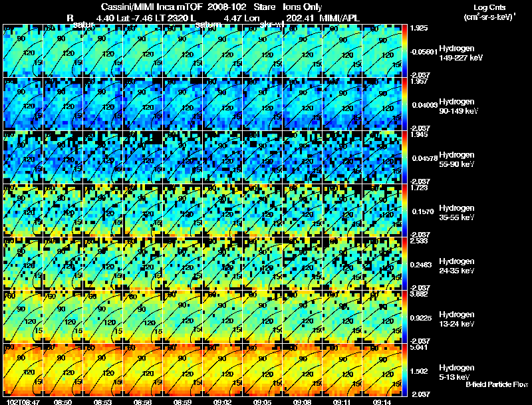Click the '202.41' value in the header
This screenshot has height=405, width=532.
pyautogui.click(x=299, y=18)
